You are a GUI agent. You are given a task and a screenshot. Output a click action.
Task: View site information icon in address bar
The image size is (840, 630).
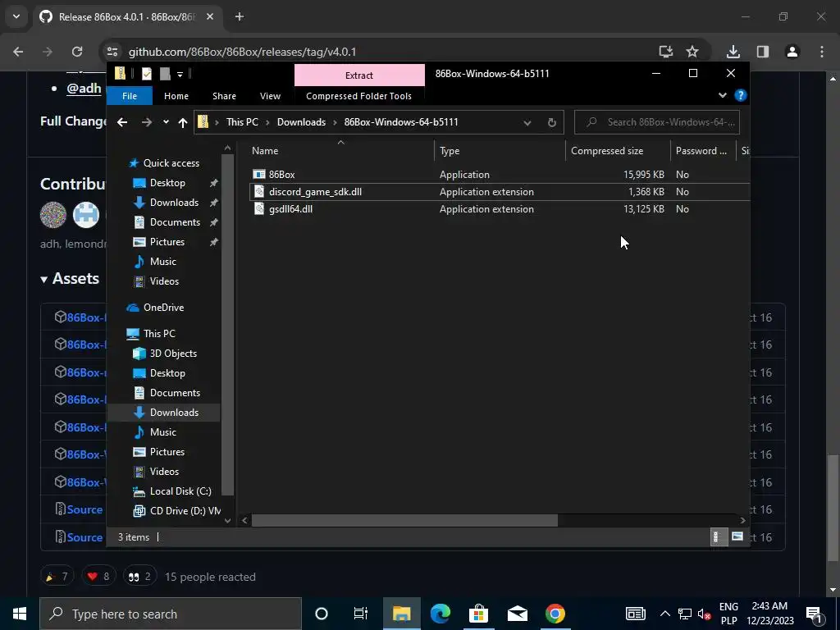point(112,52)
